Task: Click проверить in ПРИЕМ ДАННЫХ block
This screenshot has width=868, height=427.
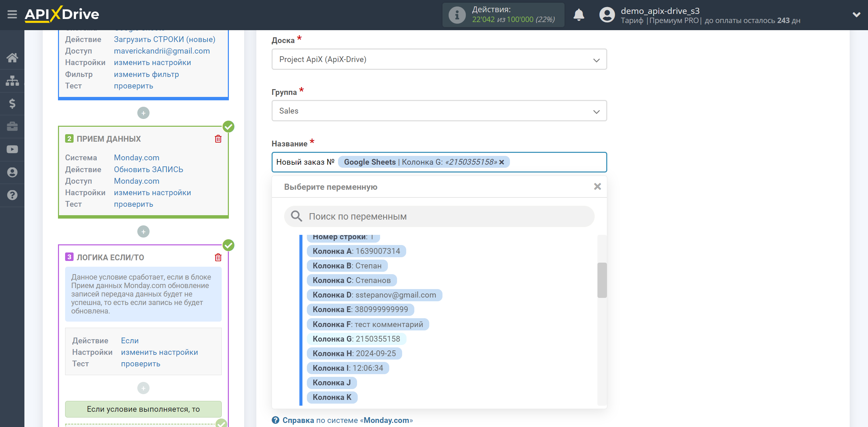Action: click(133, 204)
